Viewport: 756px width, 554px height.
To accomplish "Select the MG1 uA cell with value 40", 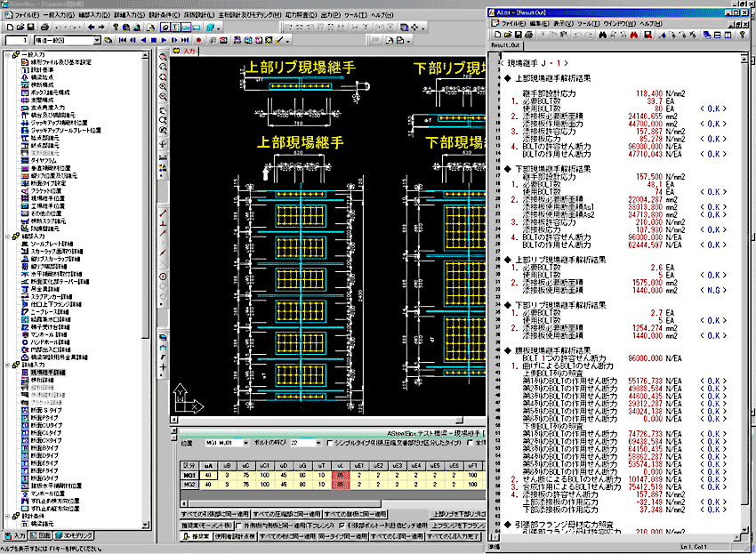I will [208, 476].
